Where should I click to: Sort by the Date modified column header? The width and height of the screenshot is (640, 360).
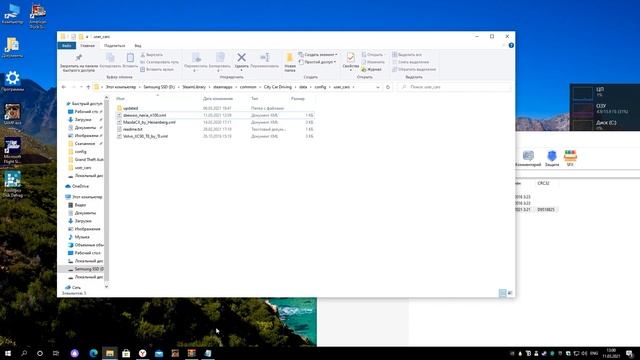pos(218,98)
